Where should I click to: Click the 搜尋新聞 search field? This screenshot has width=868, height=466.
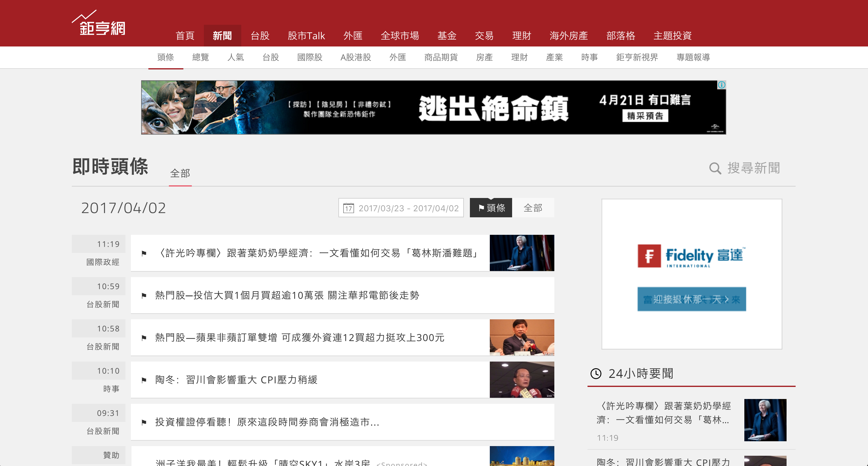(x=753, y=168)
